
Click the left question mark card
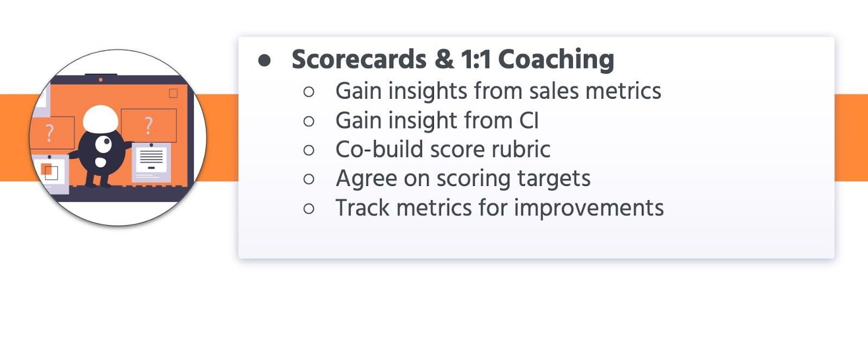click(x=52, y=133)
